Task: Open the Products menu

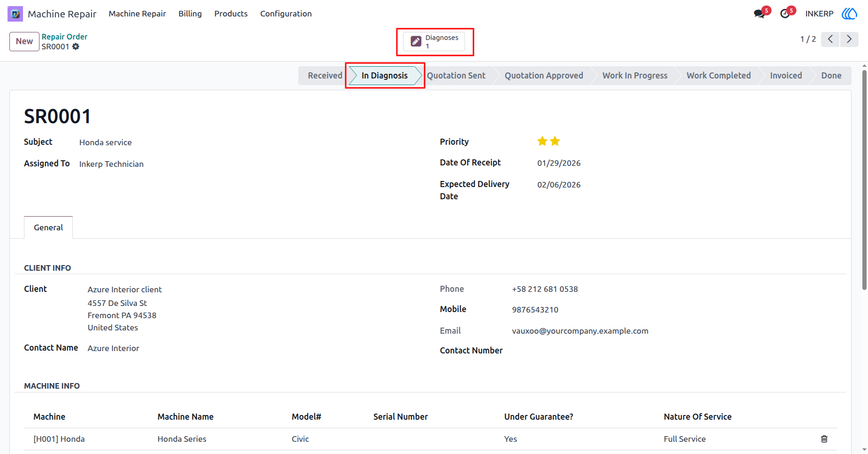Action: tap(231, 14)
